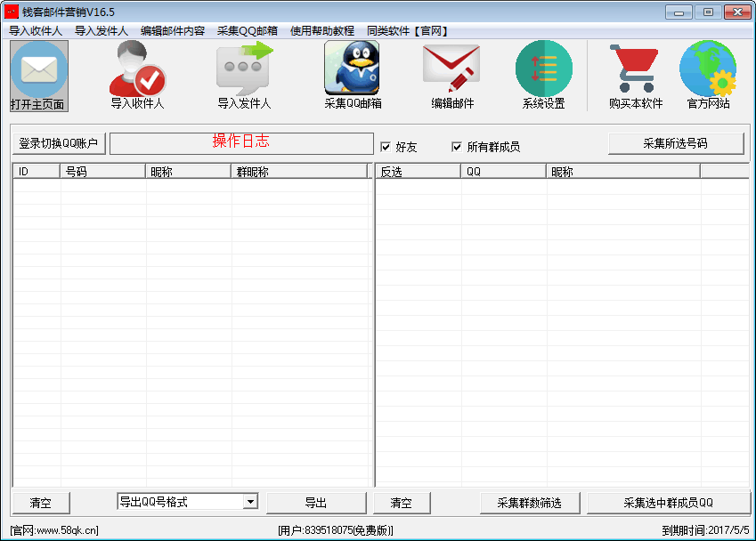Click the 号码 column header

(102, 172)
